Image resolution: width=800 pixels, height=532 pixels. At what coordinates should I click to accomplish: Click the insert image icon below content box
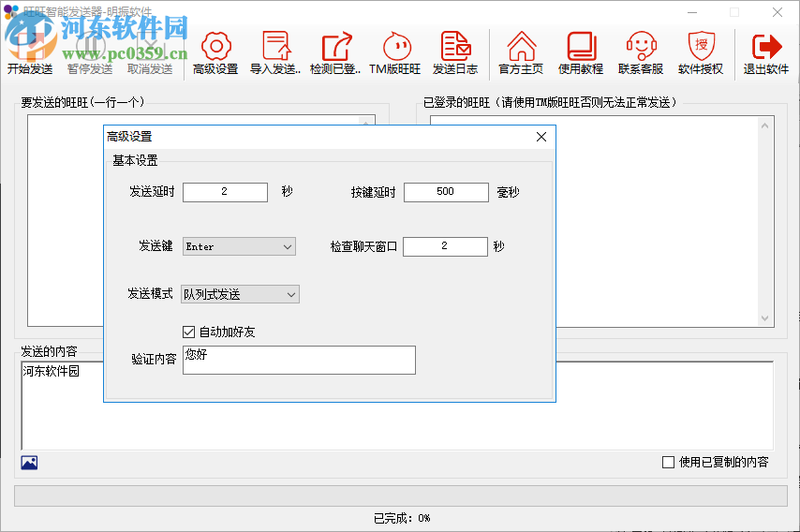point(29,463)
